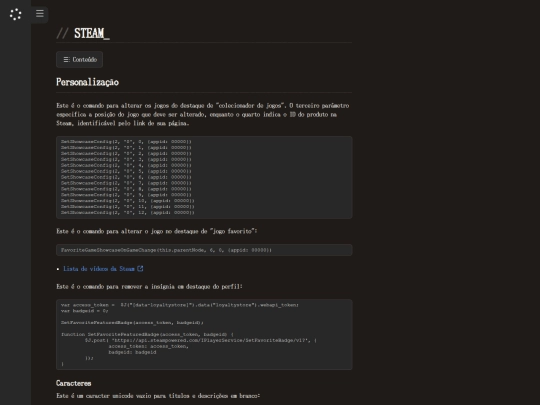540x405 pixels.
Task: Click the SetShowcaseConfig line with position 3
Action: click(x=126, y=159)
